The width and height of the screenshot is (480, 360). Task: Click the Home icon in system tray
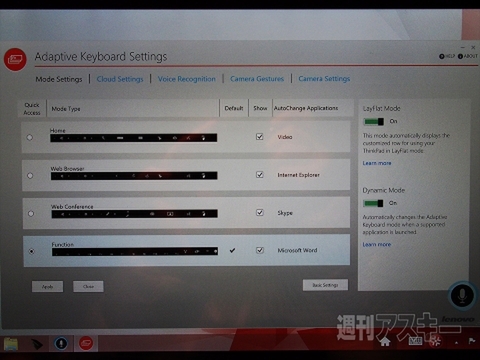(x=385, y=342)
